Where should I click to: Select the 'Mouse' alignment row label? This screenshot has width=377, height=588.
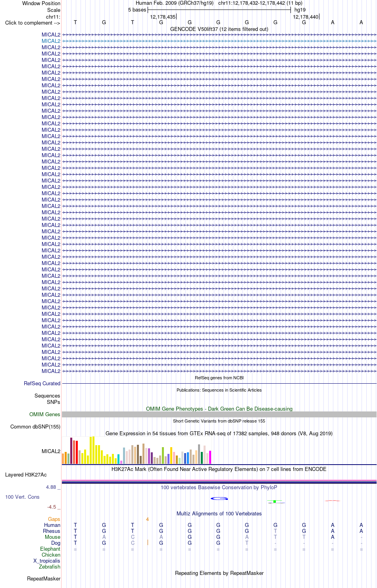click(52, 537)
